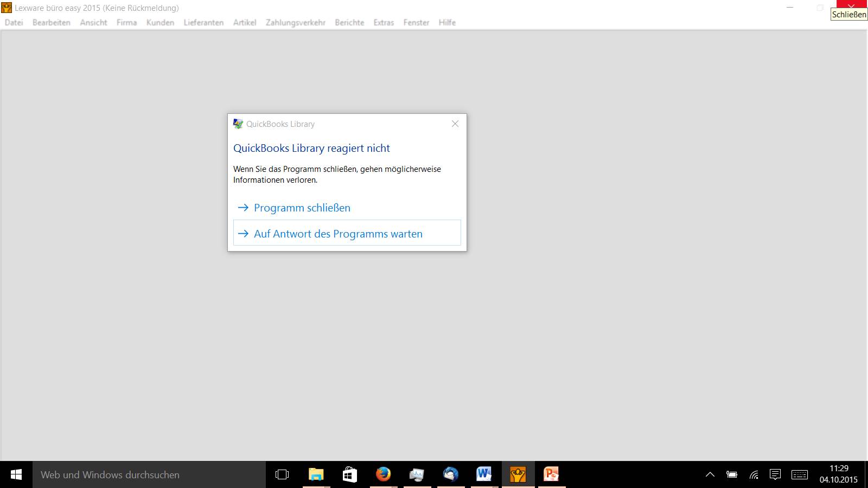This screenshot has width=868, height=488.
Task: Switch to PowerPoint in the taskbar
Action: pos(551,474)
